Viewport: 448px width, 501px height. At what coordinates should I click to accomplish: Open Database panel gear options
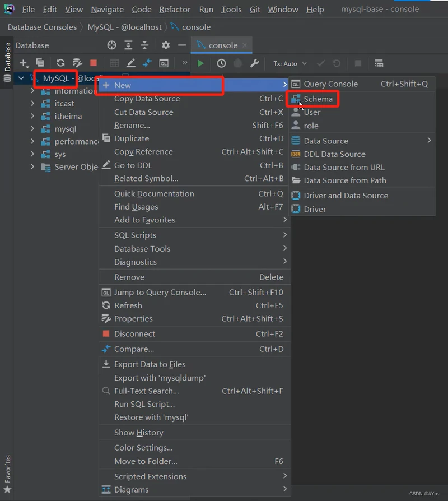tap(165, 45)
